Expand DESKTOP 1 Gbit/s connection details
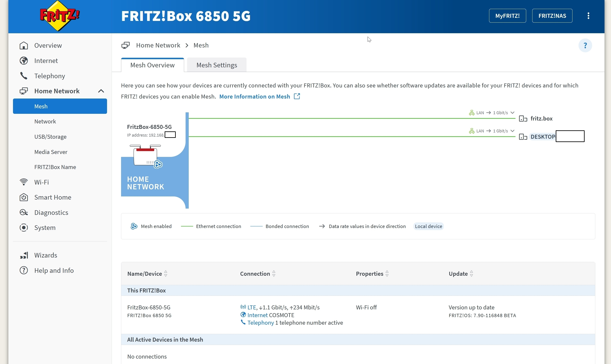The image size is (611, 364). point(513,131)
